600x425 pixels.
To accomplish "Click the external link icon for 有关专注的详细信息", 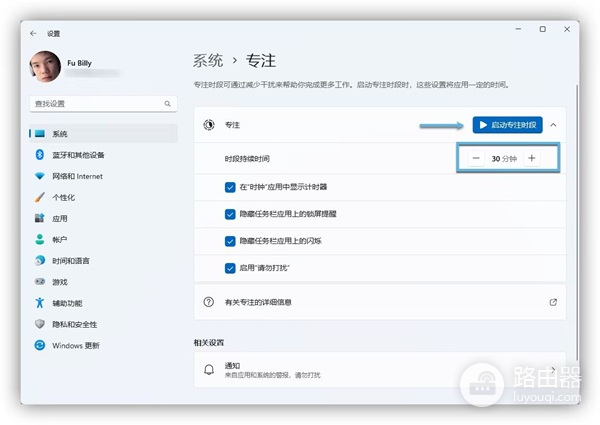I will [x=553, y=301].
